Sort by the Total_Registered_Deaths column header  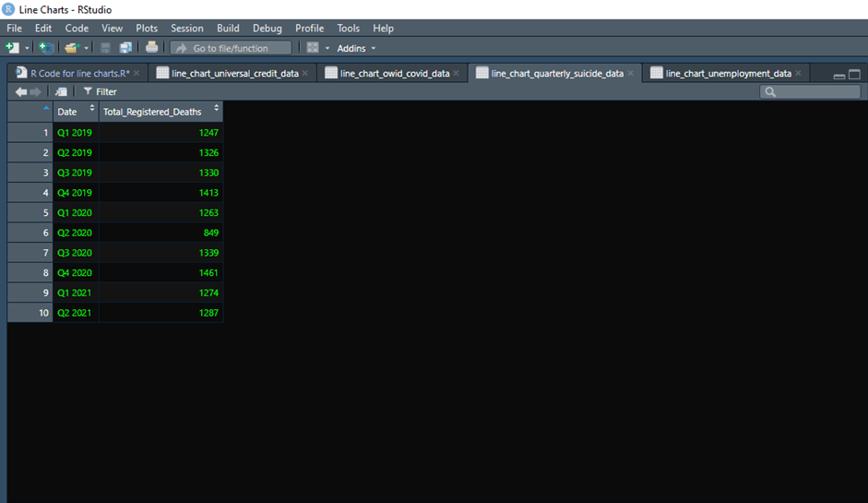(x=161, y=112)
